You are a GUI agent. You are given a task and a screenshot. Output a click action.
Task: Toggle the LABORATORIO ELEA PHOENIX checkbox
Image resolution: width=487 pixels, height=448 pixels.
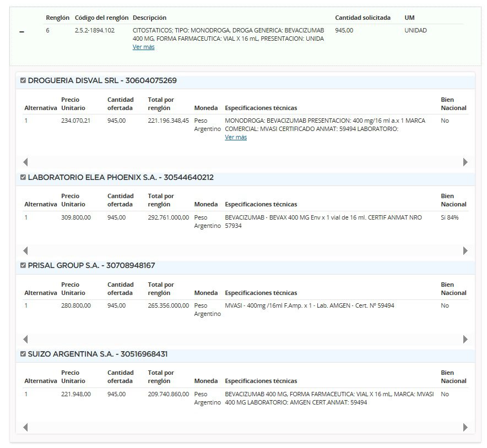click(x=23, y=178)
